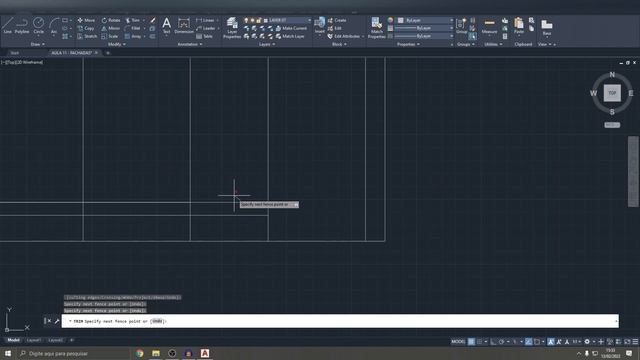Insert a Table
The image size is (640, 360).
click(x=204, y=36)
